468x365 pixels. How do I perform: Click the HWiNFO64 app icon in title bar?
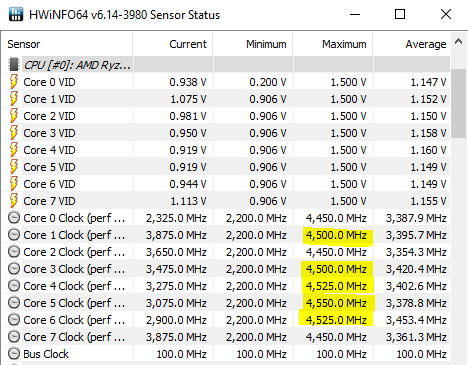[x=16, y=14]
